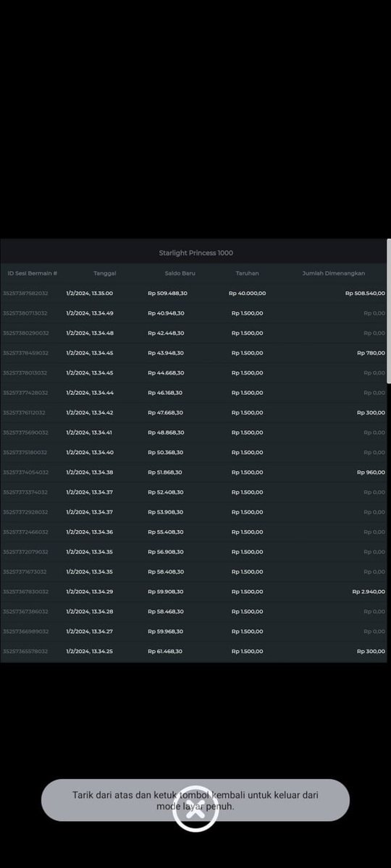
Task: Select the date '1/2/2024, 13.34.42'
Action: coord(90,412)
